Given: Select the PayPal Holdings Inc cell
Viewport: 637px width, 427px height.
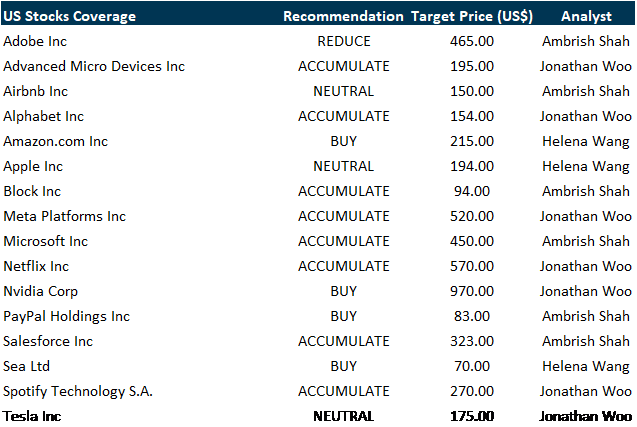Looking at the screenshot, I should [x=67, y=316].
